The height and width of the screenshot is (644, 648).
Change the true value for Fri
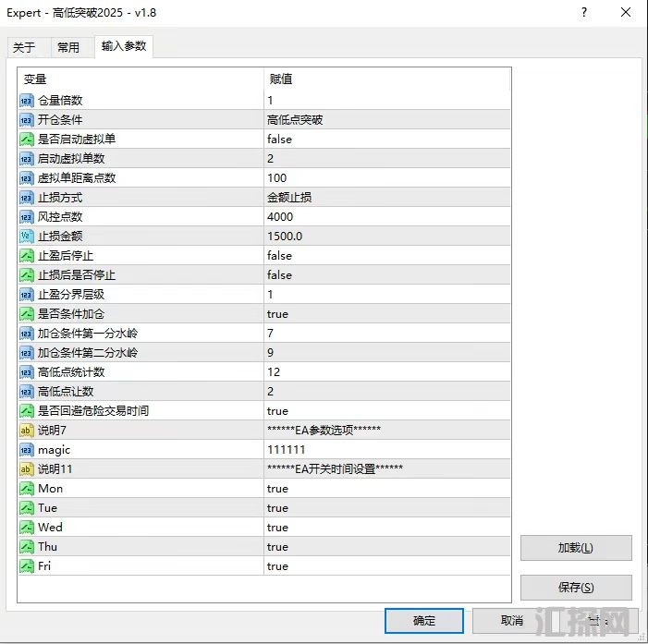[x=387, y=566]
